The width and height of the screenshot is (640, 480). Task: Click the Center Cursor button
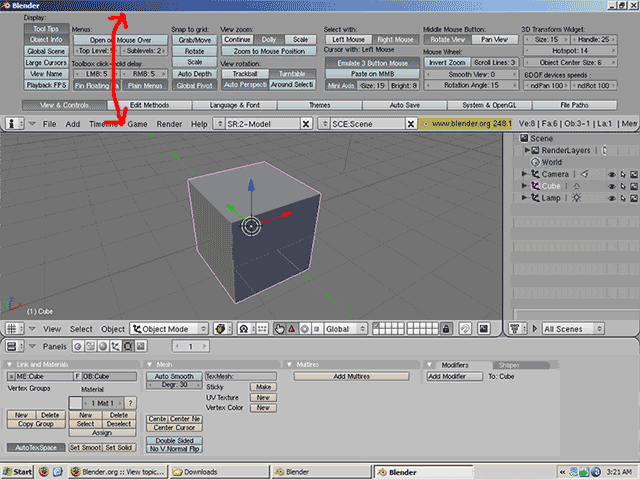[174, 428]
